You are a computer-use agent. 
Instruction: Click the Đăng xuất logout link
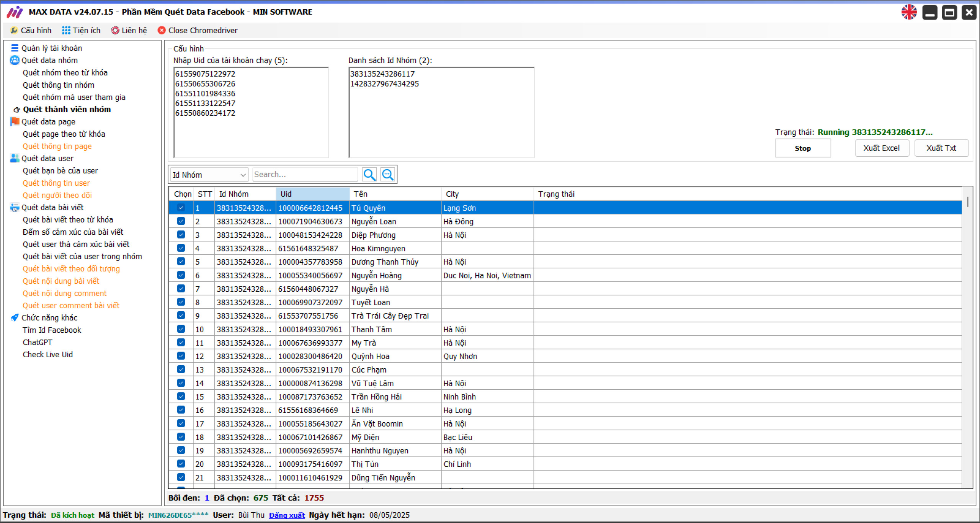click(287, 515)
